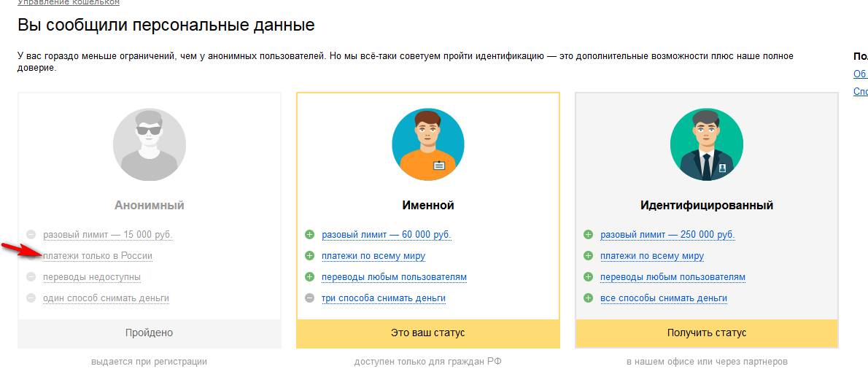Click green plus icon beside 60 000 руб. limit
The image size is (868, 377).
[309, 235]
